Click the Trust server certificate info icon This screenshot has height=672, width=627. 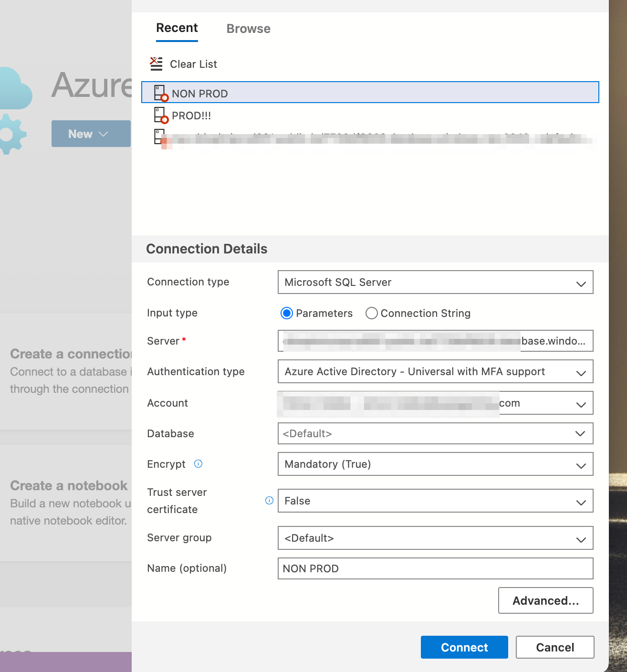269,500
